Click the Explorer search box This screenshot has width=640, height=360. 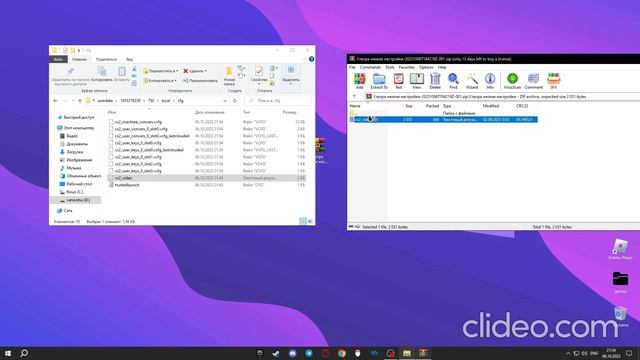[278, 100]
